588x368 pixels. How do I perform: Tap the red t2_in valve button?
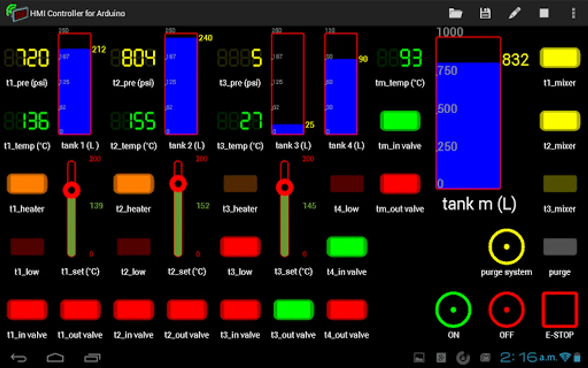134,310
